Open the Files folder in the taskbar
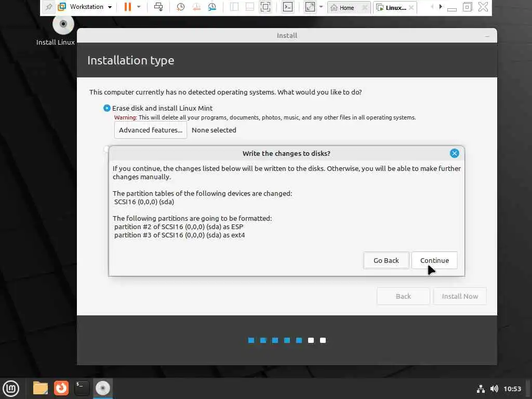The height and width of the screenshot is (399, 532). pyautogui.click(x=41, y=388)
